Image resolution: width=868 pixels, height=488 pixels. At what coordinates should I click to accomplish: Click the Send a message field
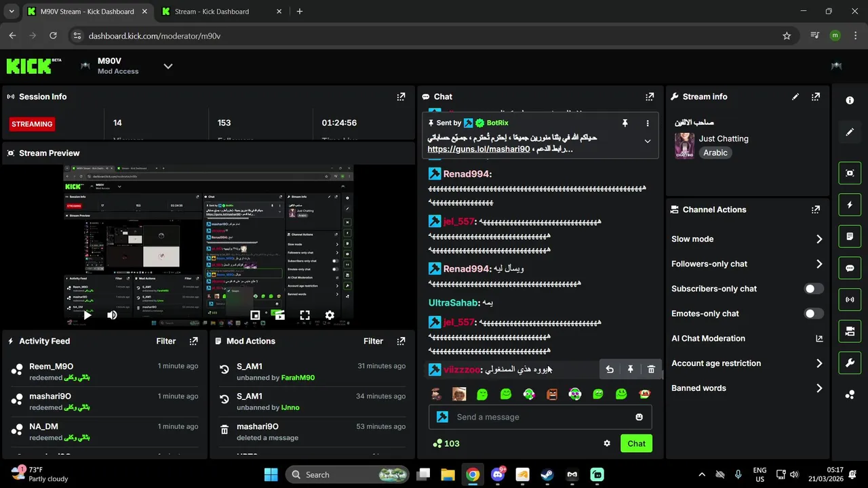(540, 417)
